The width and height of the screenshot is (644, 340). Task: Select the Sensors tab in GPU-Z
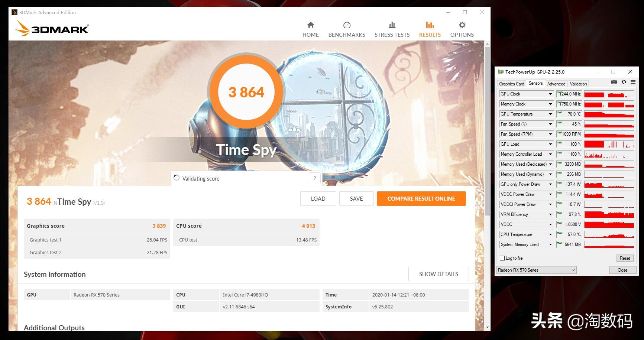pos(535,83)
